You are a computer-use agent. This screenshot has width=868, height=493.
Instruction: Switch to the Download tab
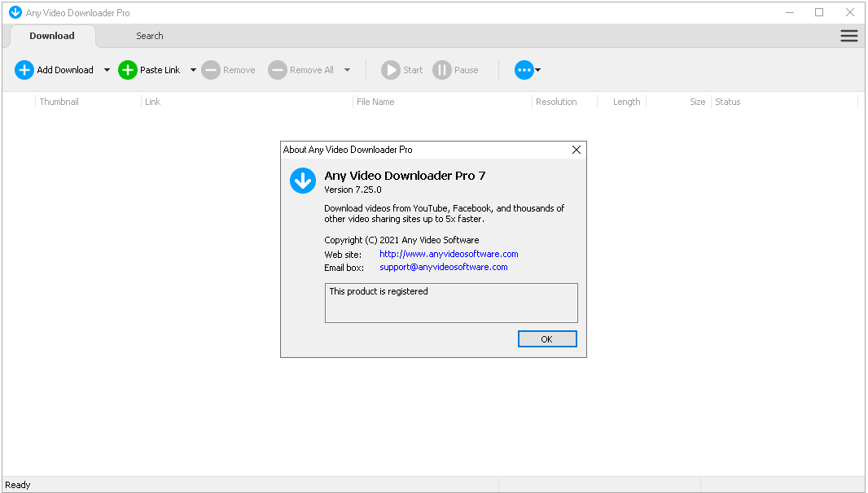[x=52, y=36]
